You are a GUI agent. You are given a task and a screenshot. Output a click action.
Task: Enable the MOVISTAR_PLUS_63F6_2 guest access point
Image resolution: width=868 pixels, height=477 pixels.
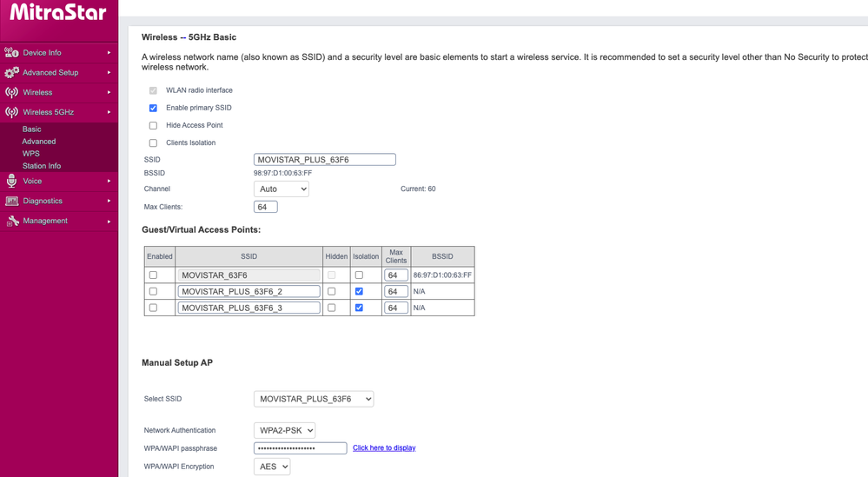click(153, 291)
